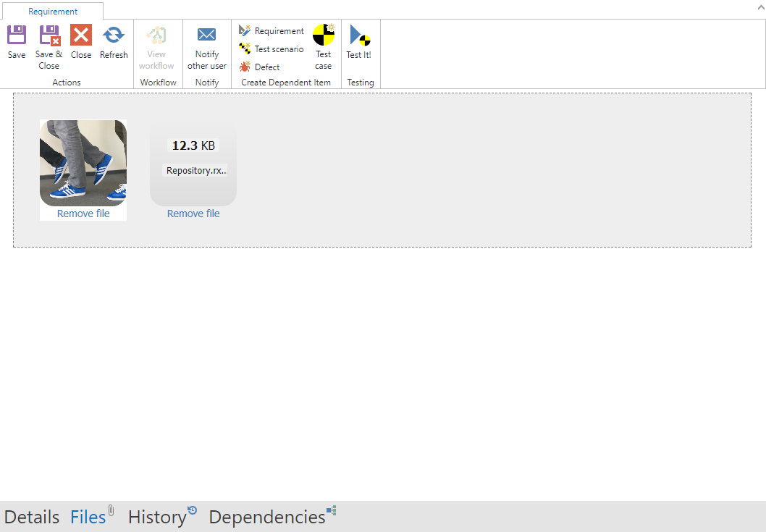Image resolution: width=766 pixels, height=532 pixels.
Task: Click the Save & Close icon
Action: click(49, 35)
